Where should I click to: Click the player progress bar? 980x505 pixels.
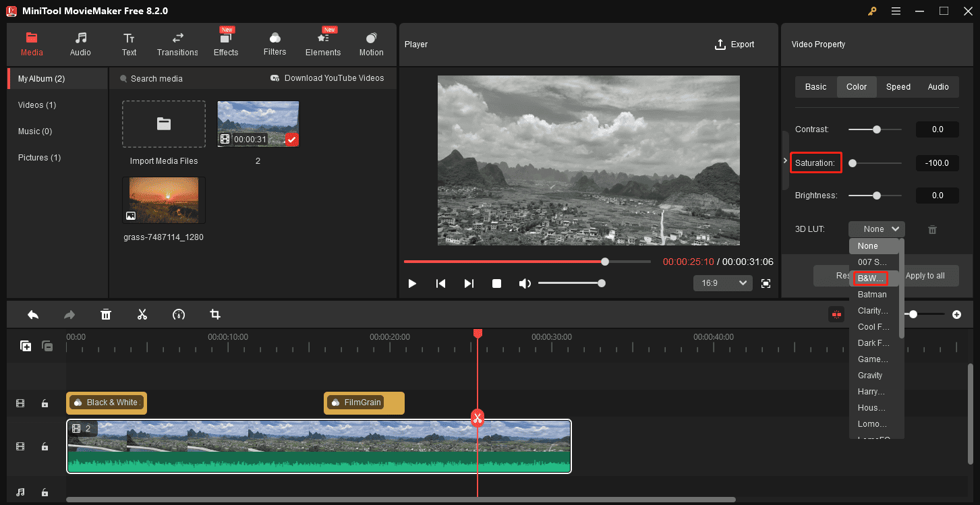click(527, 262)
